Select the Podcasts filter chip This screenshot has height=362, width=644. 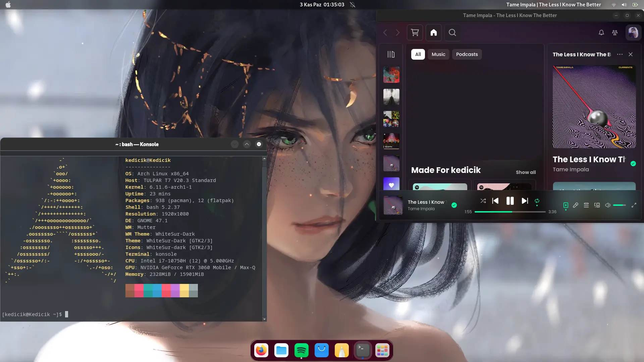pyautogui.click(x=467, y=54)
